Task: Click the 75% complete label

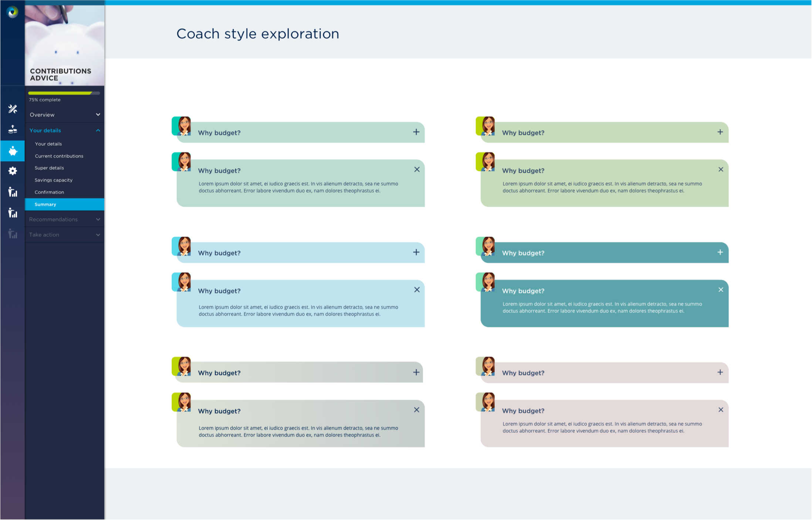Action: pyautogui.click(x=45, y=100)
